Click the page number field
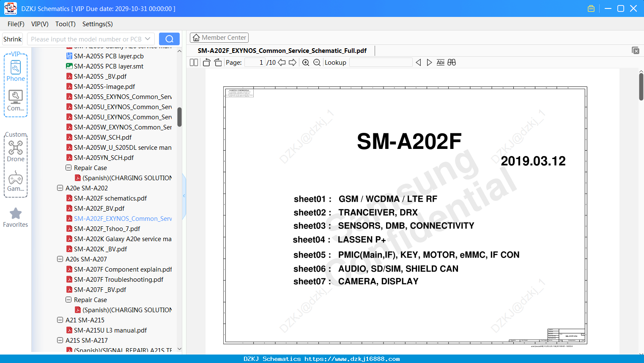The width and height of the screenshot is (644, 363). [255, 63]
